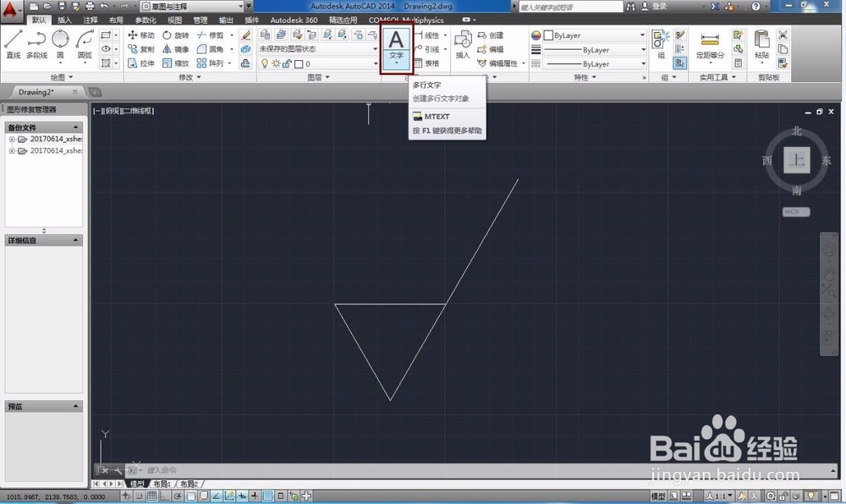The image size is (846, 504).
Task: Click the keyword search input field
Action: click(570, 7)
